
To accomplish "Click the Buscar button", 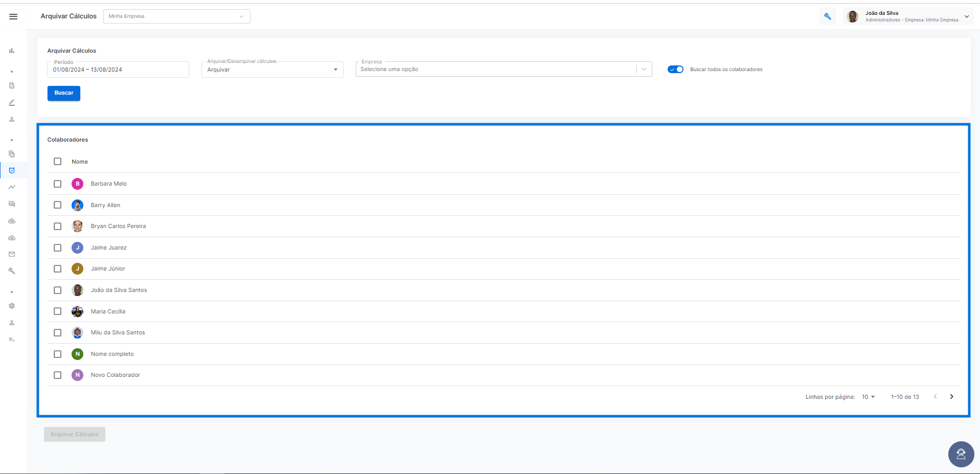I will (x=64, y=93).
